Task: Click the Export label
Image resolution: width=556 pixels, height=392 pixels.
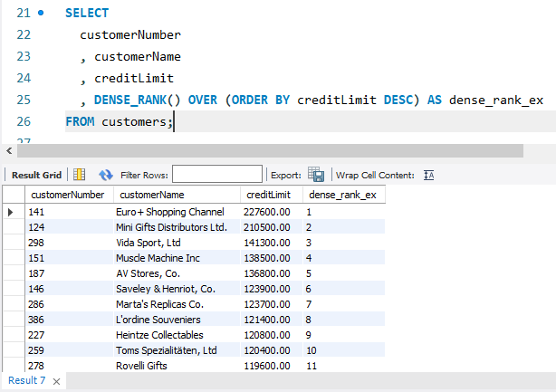Action: [286, 175]
